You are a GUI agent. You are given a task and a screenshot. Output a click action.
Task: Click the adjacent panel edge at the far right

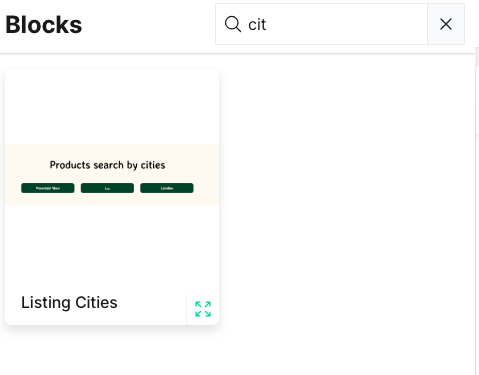click(x=478, y=213)
